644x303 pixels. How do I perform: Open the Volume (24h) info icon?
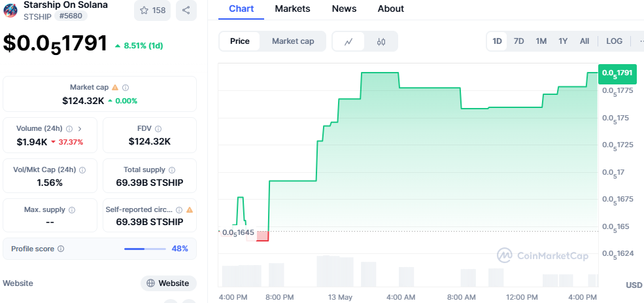coord(69,129)
